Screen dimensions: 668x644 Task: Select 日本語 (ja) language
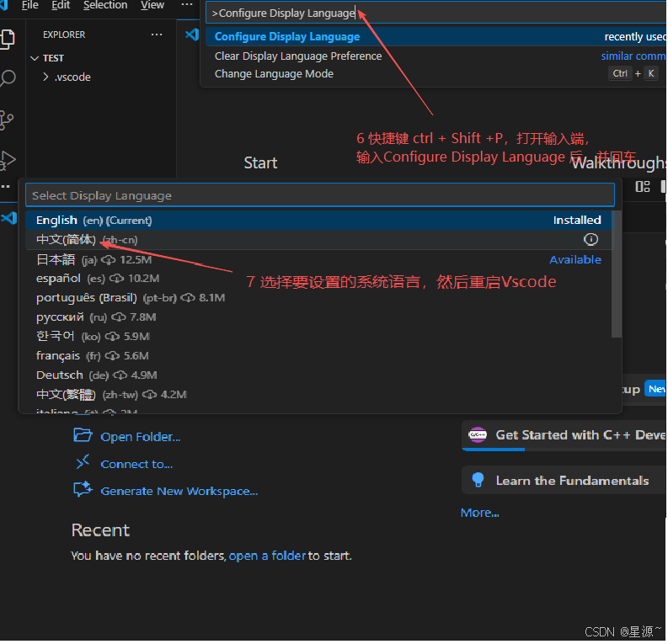[x=318, y=259]
